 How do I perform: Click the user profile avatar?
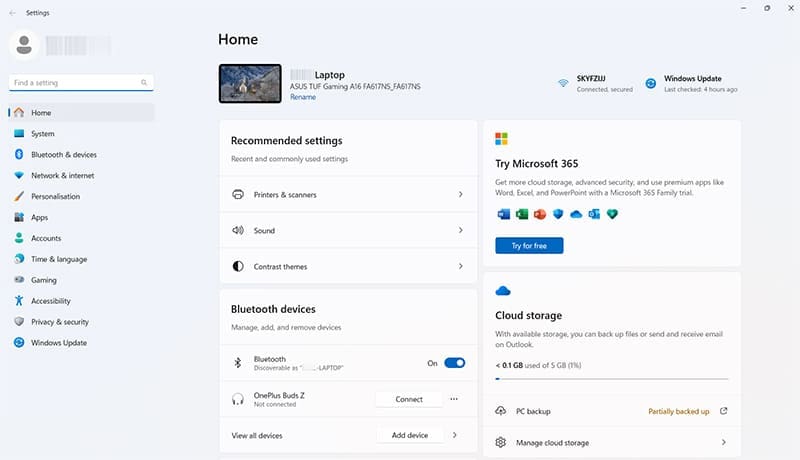coord(26,44)
